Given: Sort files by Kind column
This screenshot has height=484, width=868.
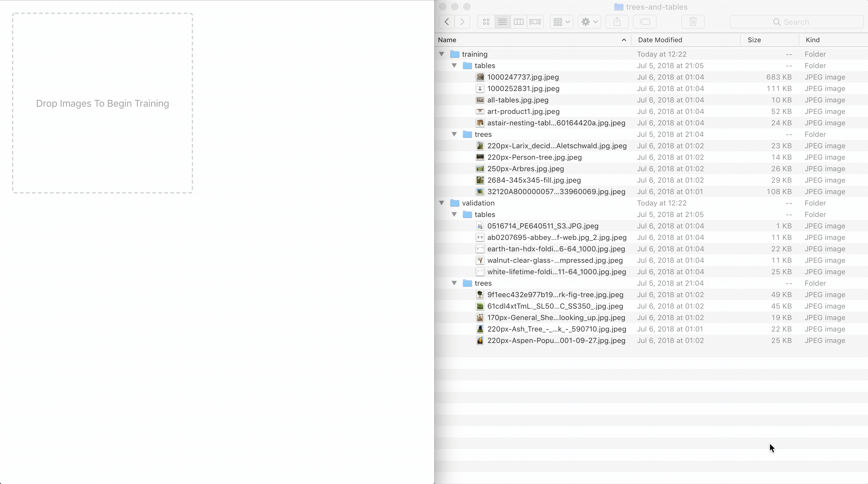Looking at the screenshot, I should [833, 40].
